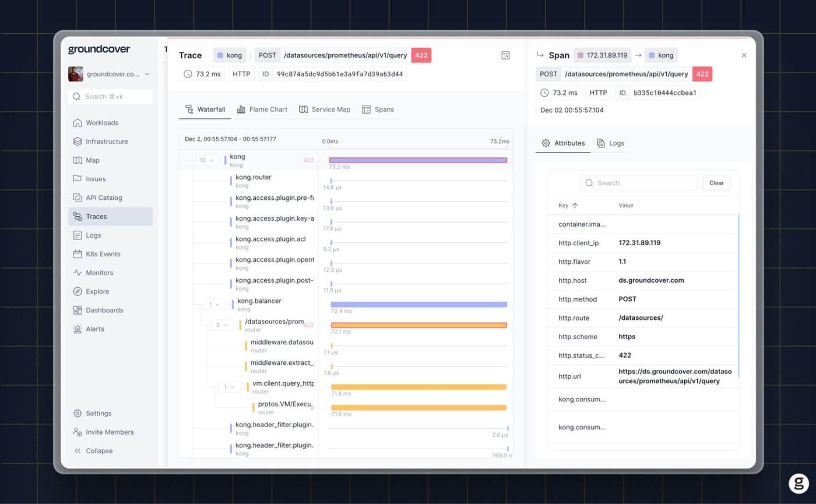
Task: Collapse the kong.balancer child expander
Action: coord(214,305)
